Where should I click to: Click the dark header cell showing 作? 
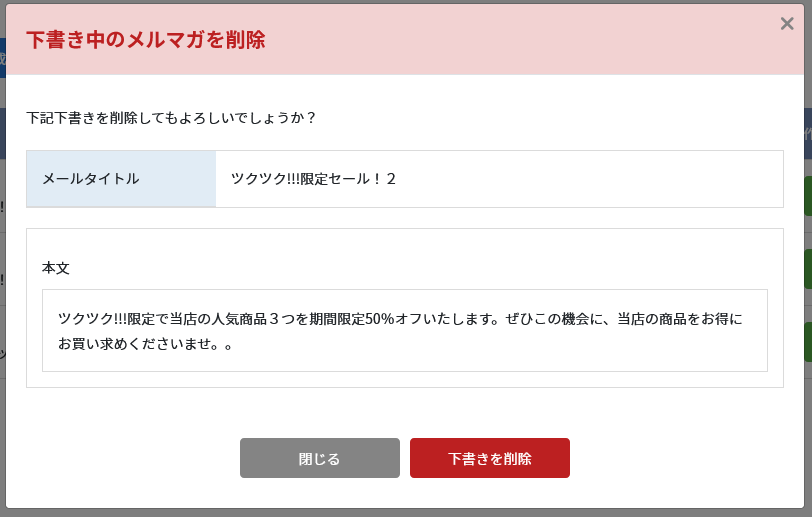(808, 134)
